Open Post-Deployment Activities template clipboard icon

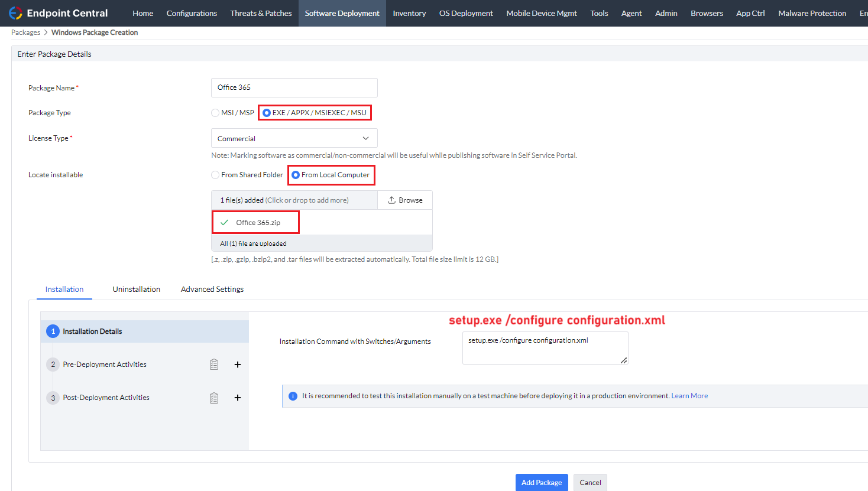[x=214, y=398]
